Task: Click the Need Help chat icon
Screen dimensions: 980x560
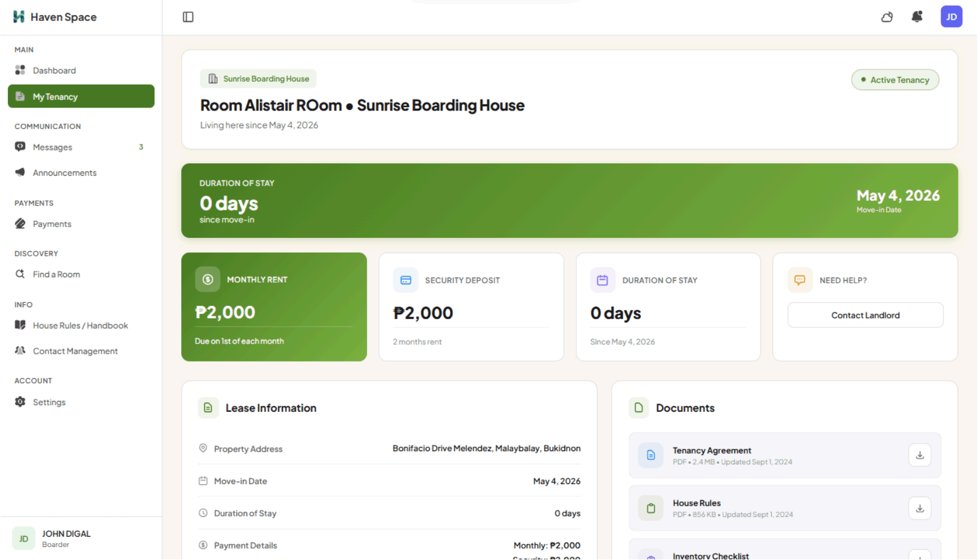Action: click(x=799, y=280)
